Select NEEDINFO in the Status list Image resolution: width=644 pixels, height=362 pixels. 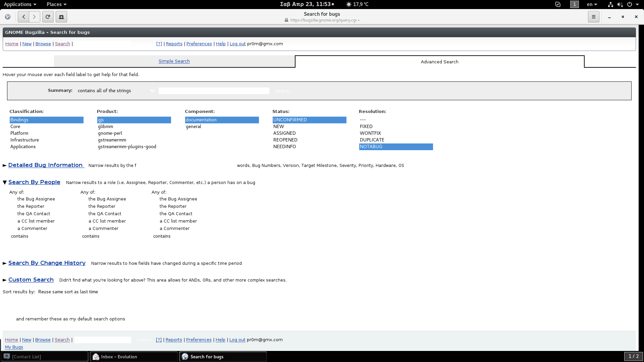310,146
